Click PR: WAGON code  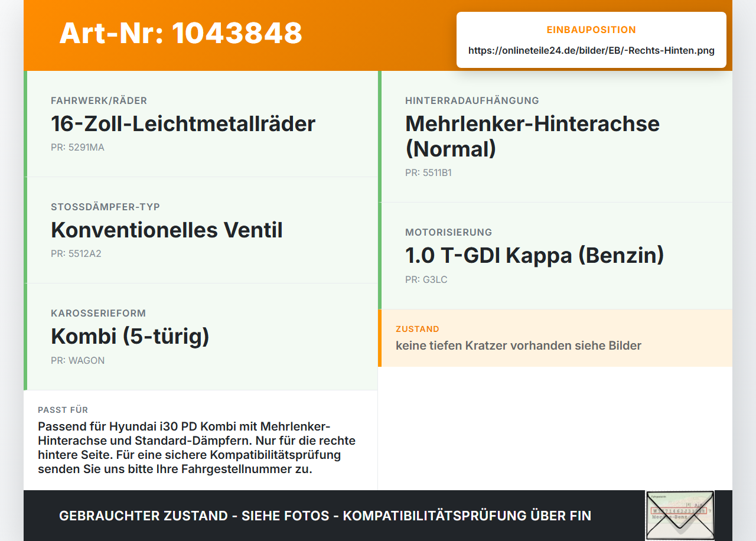click(x=77, y=360)
